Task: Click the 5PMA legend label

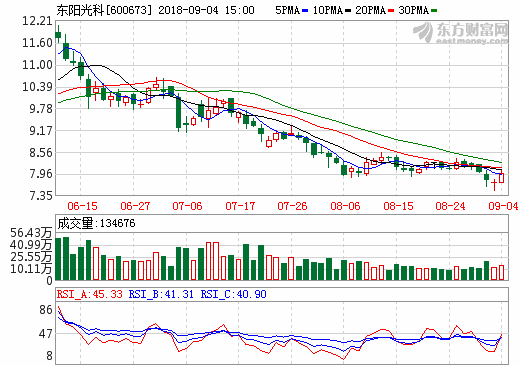Action: (287, 10)
